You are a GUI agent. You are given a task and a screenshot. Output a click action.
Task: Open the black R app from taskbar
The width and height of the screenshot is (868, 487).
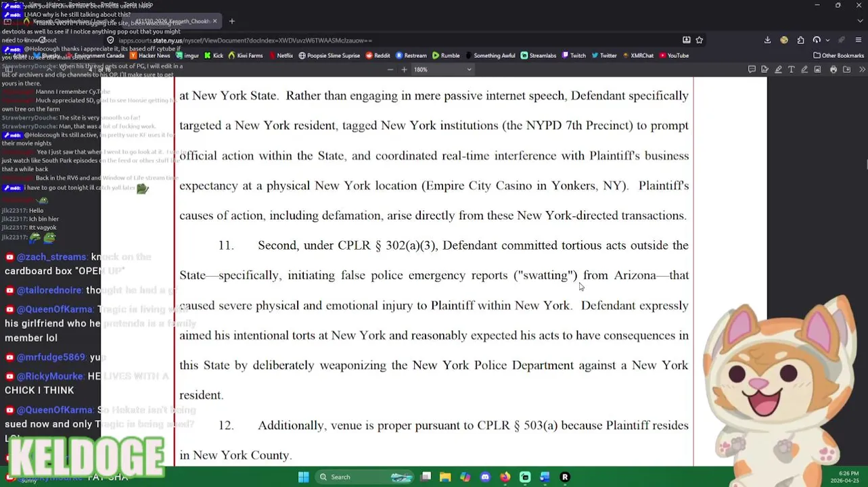[x=565, y=477]
